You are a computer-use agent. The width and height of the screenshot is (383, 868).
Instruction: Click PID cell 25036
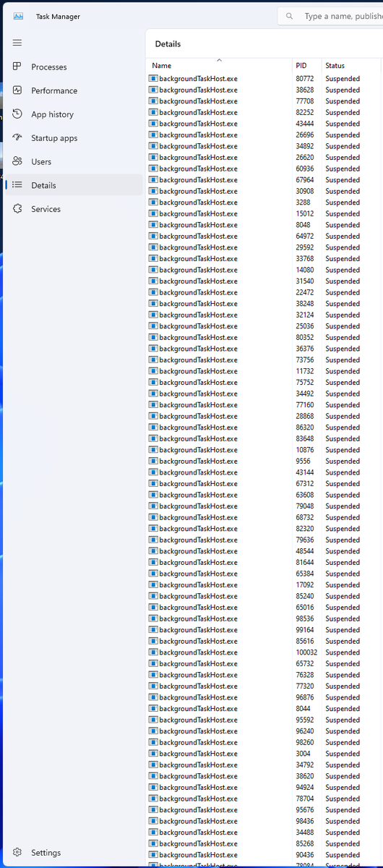[304, 326]
